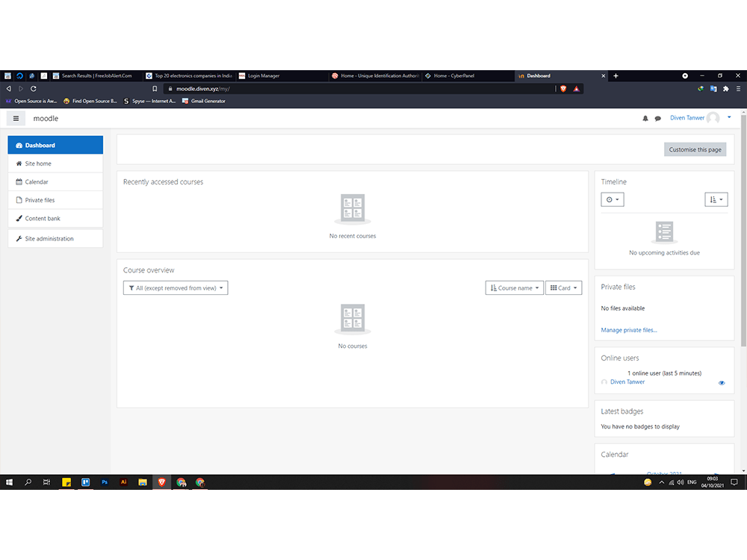This screenshot has width=747, height=560.
Task: Click the ENG language indicator
Action: [692, 482]
